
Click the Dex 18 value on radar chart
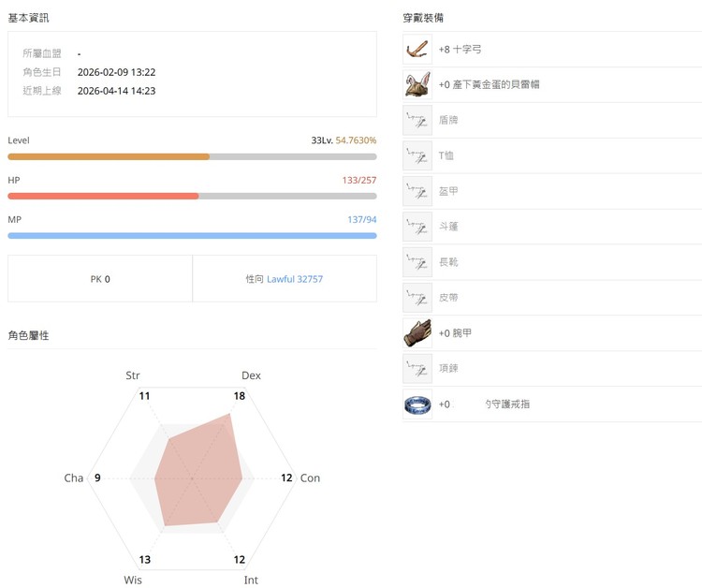tap(239, 396)
